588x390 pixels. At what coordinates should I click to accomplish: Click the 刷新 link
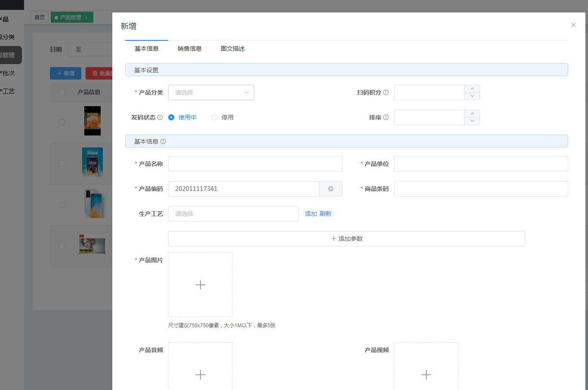(x=325, y=214)
